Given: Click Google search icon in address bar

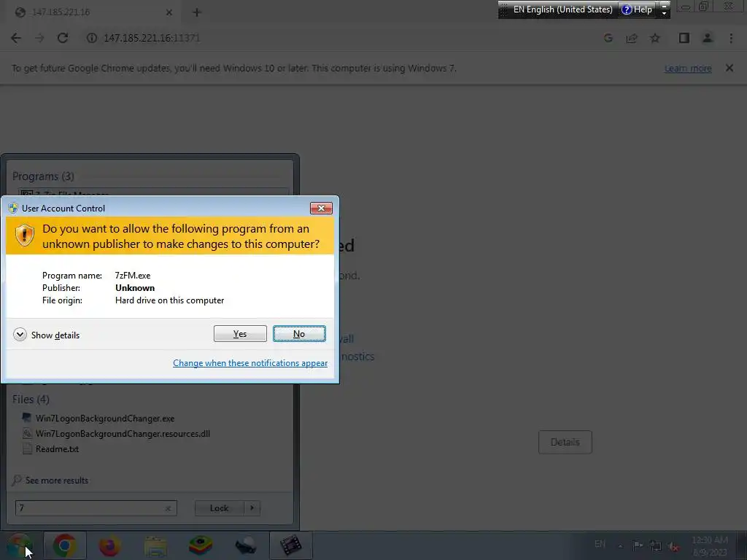Looking at the screenshot, I should tap(608, 38).
